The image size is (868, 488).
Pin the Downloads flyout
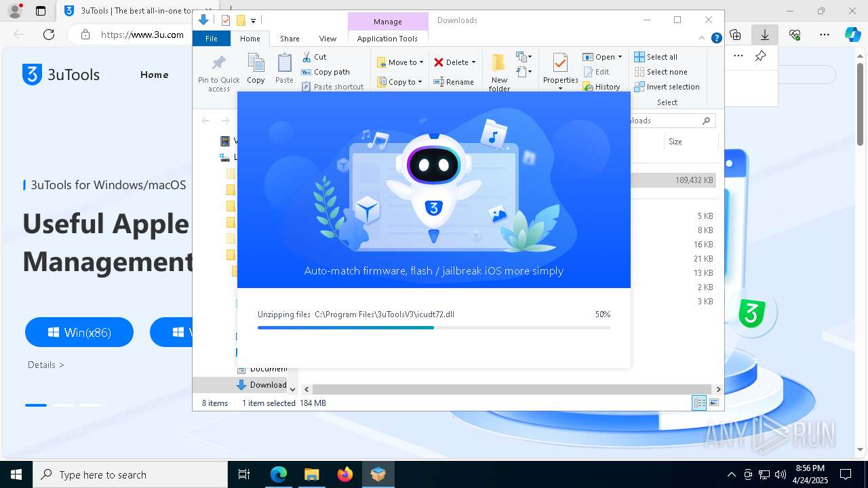click(761, 56)
